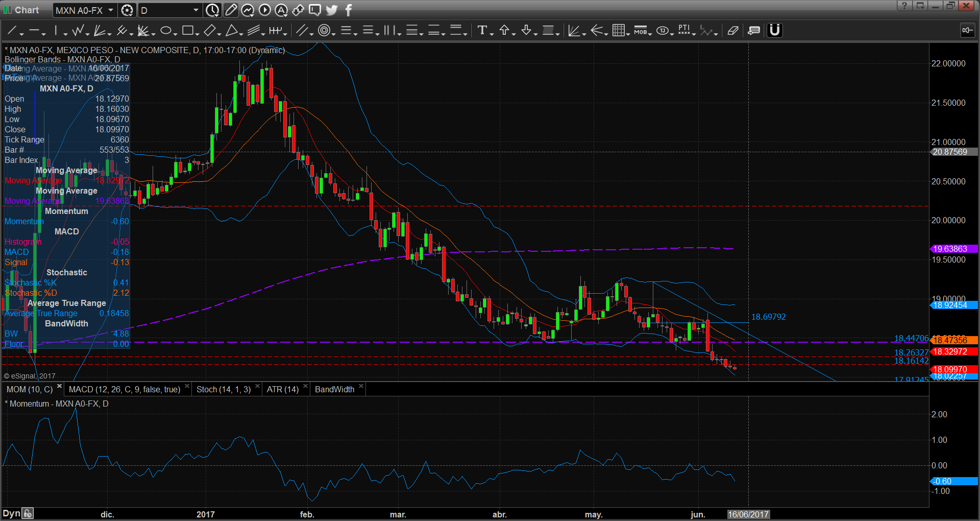Click the 18.26327 level label

pyautogui.click(x=911, y=352)
